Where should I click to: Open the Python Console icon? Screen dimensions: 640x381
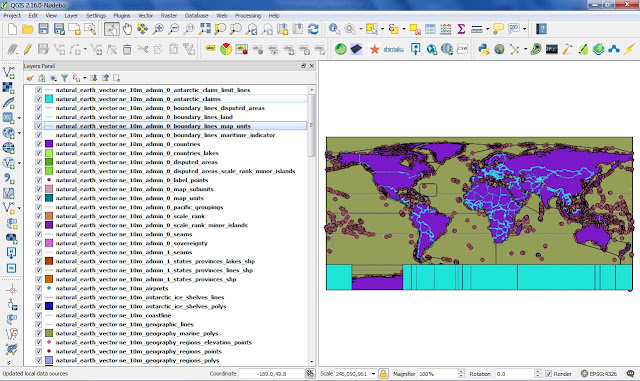tap(484, 49)
